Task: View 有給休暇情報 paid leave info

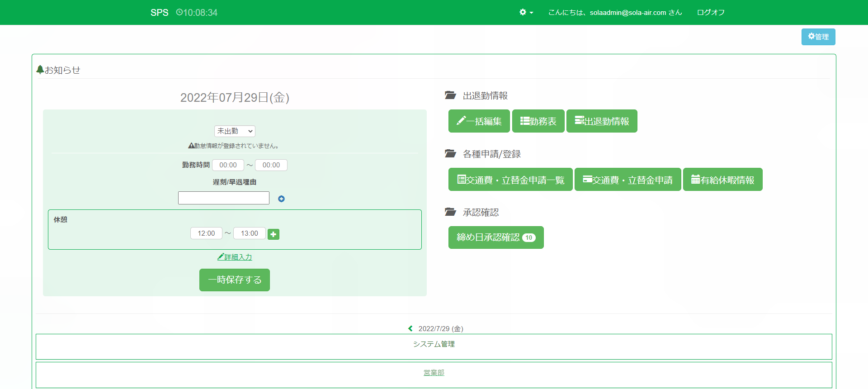Action: point(722,180)
